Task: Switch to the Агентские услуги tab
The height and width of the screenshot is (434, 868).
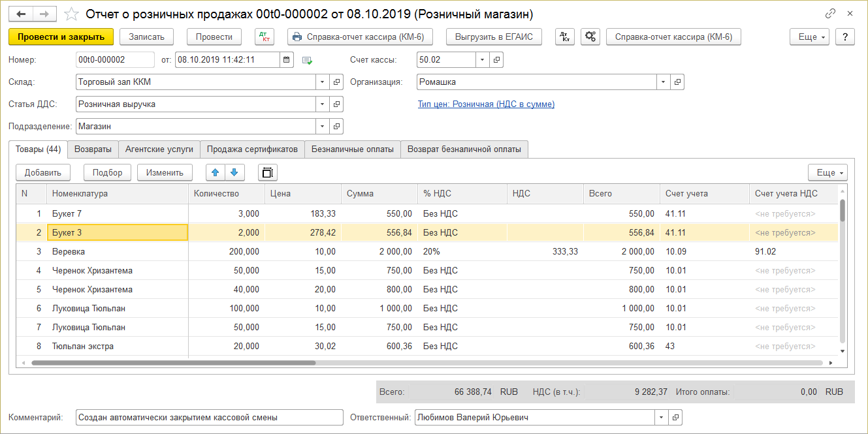Action: click(159, 149)
